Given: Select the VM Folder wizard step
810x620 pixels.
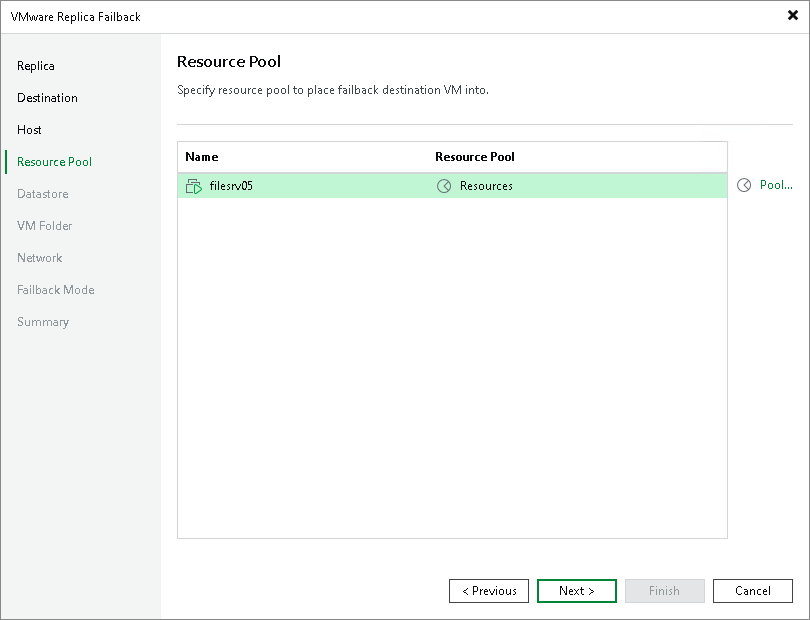Looking at the screenshot, I should coord(44,226).
